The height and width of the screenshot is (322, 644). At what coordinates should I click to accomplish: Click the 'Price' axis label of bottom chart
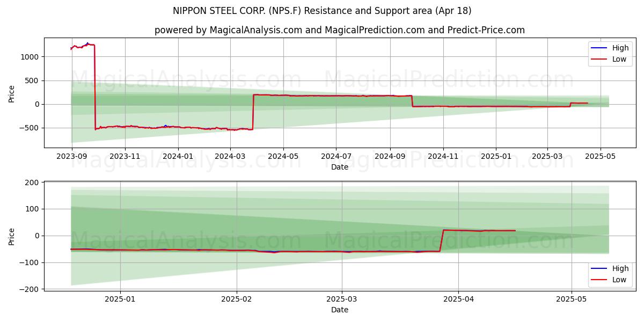coord(12,236)
